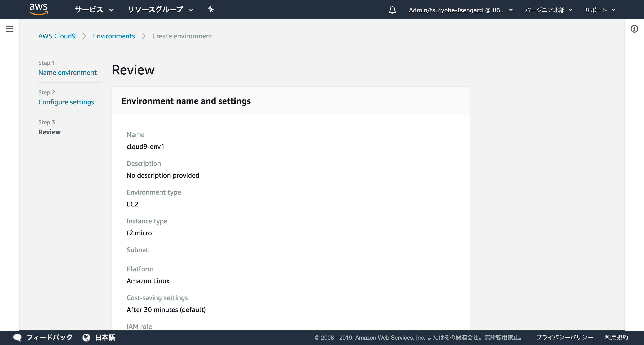The width and height of the screenshot is (644, 345).
Task: Click 'Environment name and settings' heading
Action: point(186,101)
